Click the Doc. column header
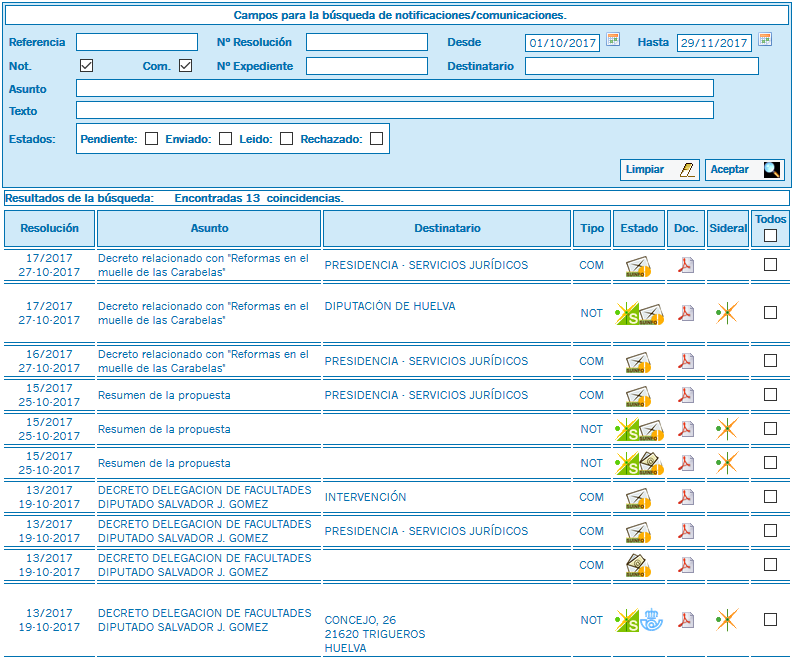795x658 pixels. [x=686, y=228]
